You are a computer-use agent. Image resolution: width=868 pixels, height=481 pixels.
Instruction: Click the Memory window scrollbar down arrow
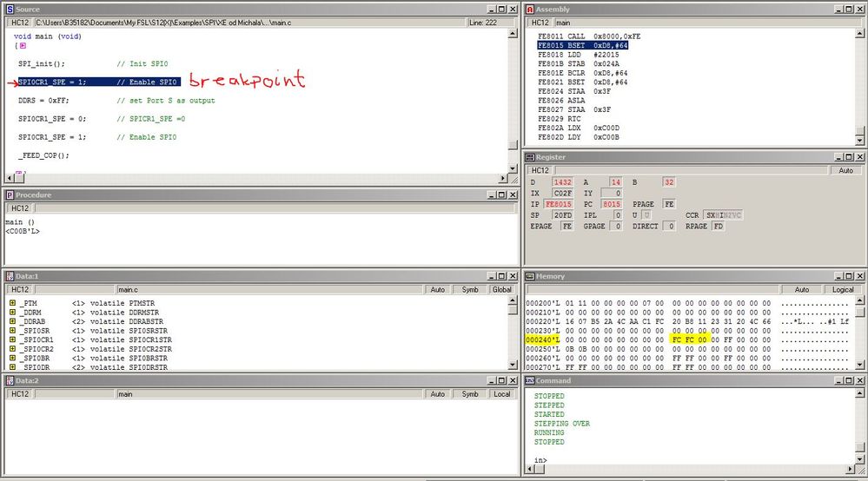(x=859, y=365)
